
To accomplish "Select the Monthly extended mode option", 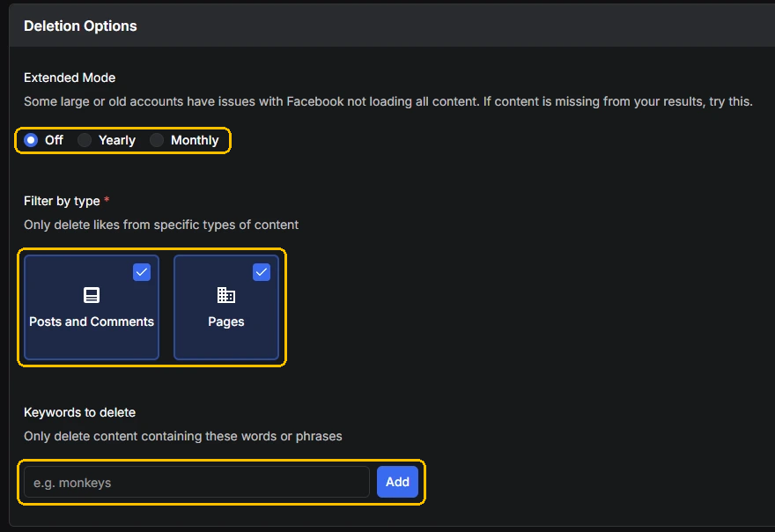I will 157,140.
